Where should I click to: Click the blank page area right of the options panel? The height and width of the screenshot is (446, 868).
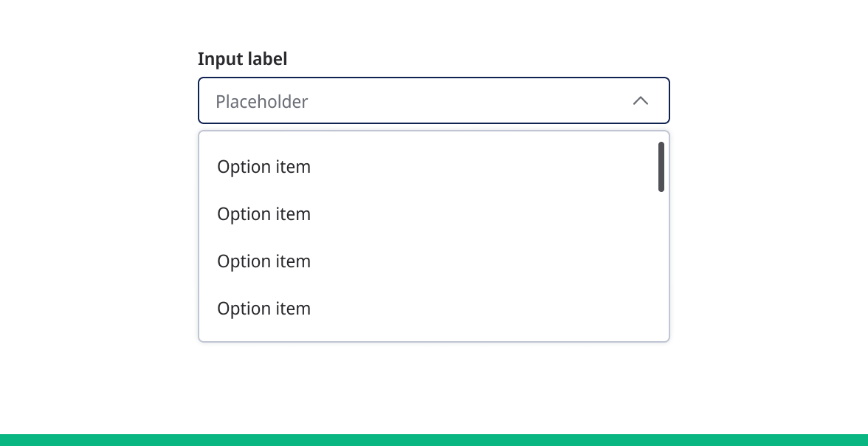point(768,236)
